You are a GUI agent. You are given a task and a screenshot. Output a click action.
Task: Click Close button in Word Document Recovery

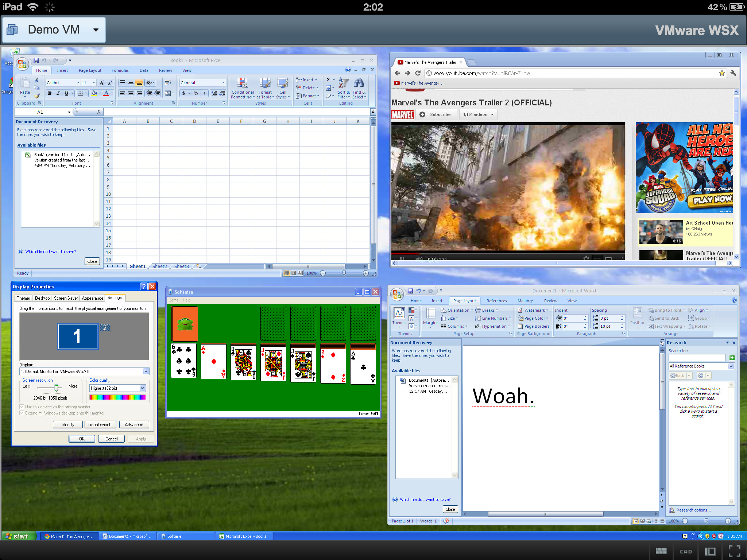click(x=450, y=509)
